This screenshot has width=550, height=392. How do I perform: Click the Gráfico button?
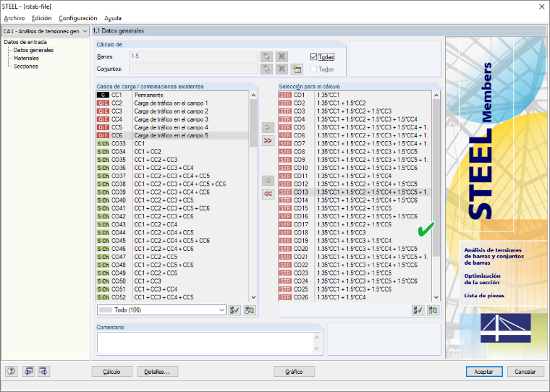294,372
